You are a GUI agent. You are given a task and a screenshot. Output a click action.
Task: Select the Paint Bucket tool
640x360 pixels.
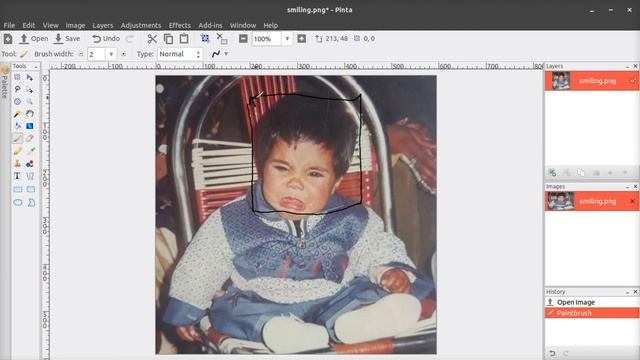point(17,126)
